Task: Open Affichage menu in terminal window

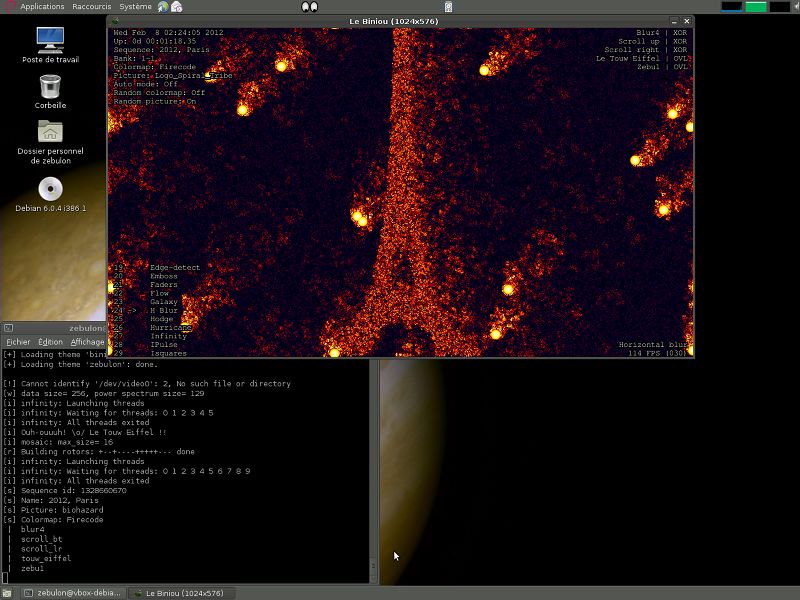Action: pyautogui.click(x=87, y=342)
